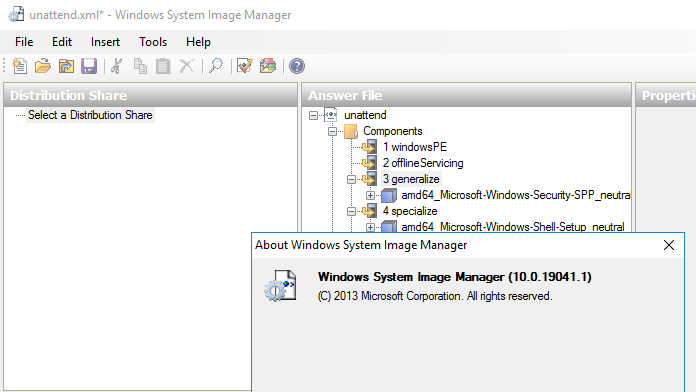Viewport: 696px width, 392px height.
Task: Collapse the unattend root tree node
Action: (313, 115)
